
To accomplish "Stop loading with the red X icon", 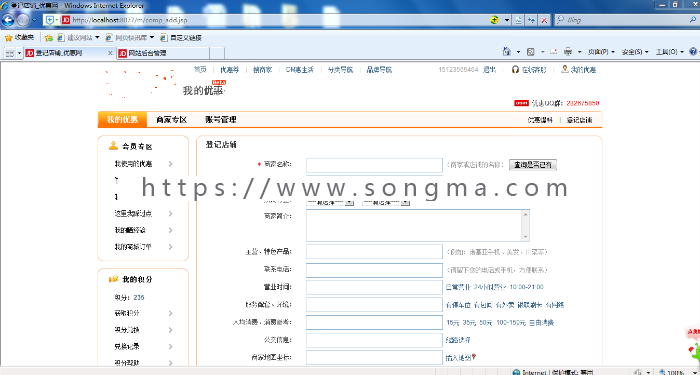I will point(544,20).
